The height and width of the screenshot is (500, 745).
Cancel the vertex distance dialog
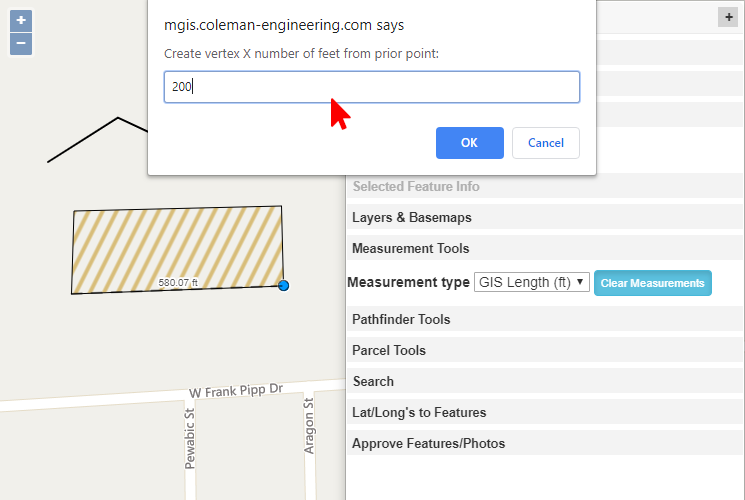[545, 143]
